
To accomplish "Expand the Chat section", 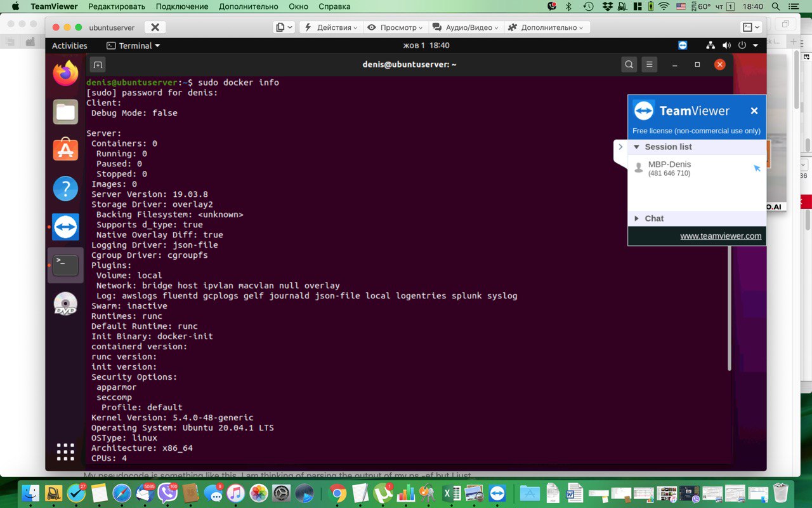I will tap(636, 218).
